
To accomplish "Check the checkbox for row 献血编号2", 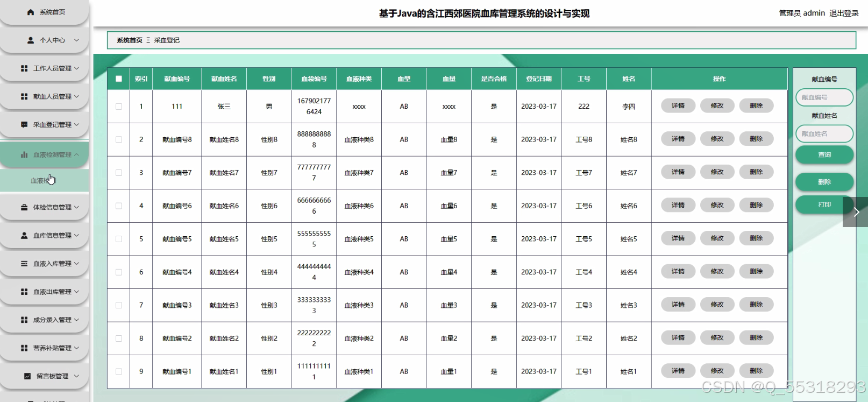I will click(x=119, y=338).
